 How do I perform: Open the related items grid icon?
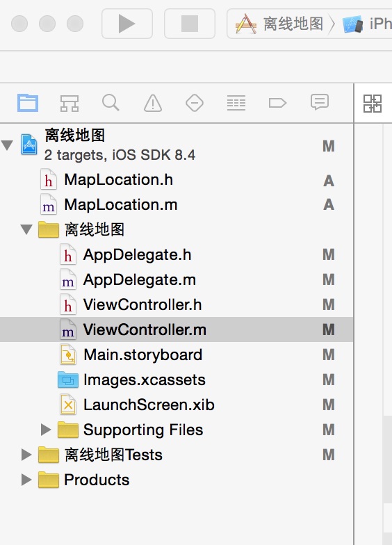pyautogui.click(x=373, y=103)
